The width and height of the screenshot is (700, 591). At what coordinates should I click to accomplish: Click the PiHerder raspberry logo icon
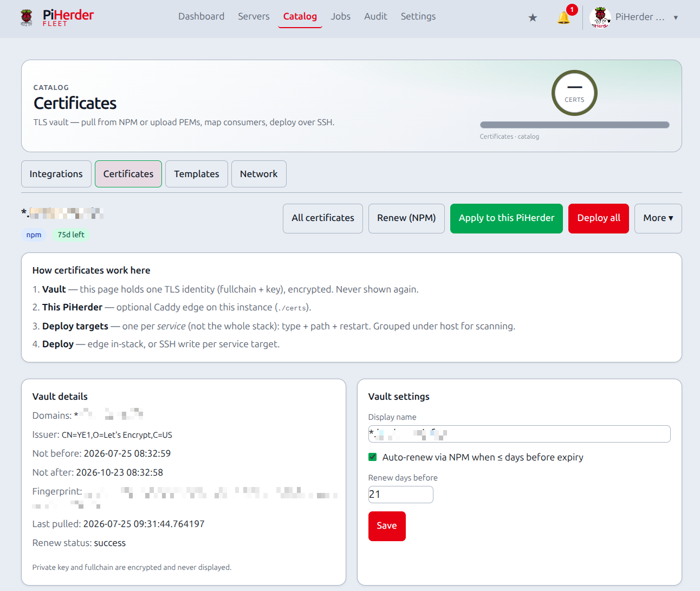(26, 17)
